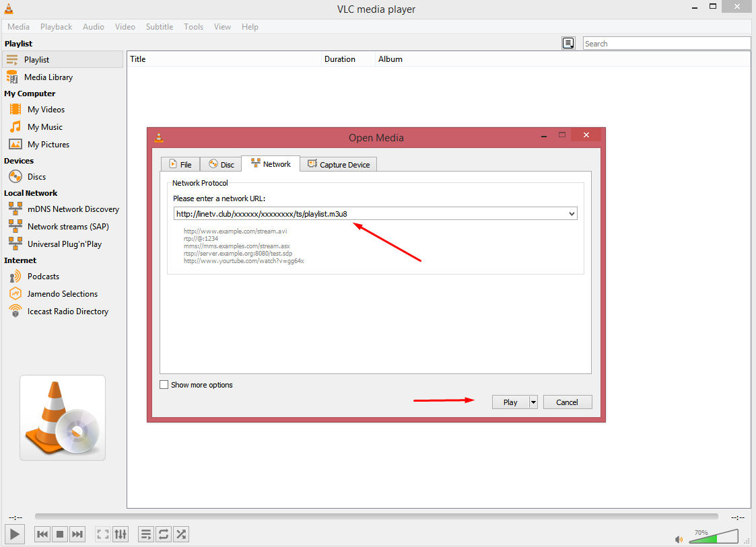Open the Playback menu
The image size is (756, 547).
[56, 27]
